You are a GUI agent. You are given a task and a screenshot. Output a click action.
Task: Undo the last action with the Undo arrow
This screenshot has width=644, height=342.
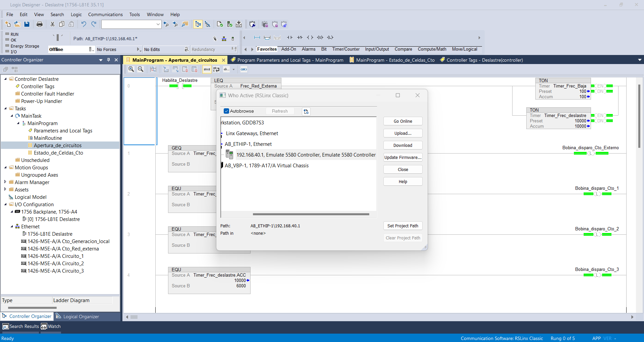pos(84,24)
